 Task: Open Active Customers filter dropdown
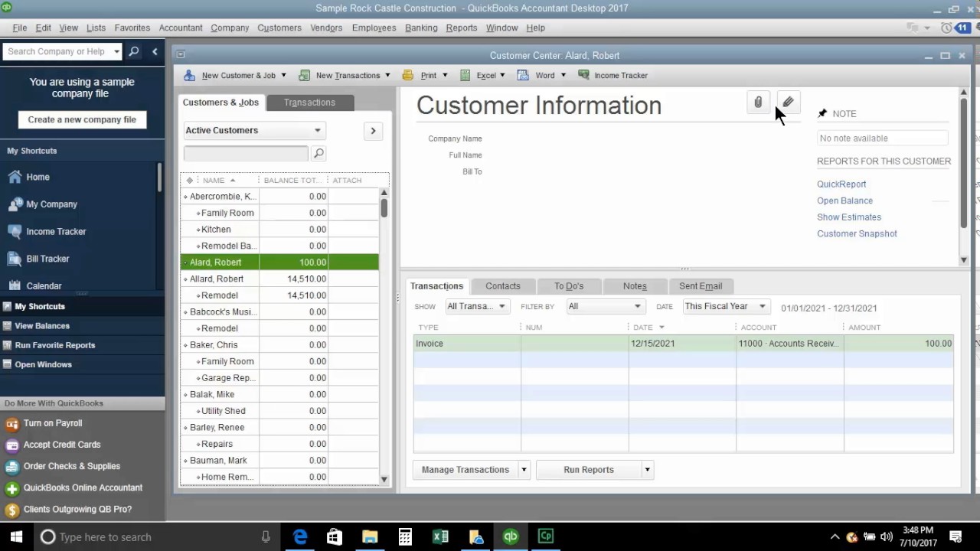tap(253, 130)
